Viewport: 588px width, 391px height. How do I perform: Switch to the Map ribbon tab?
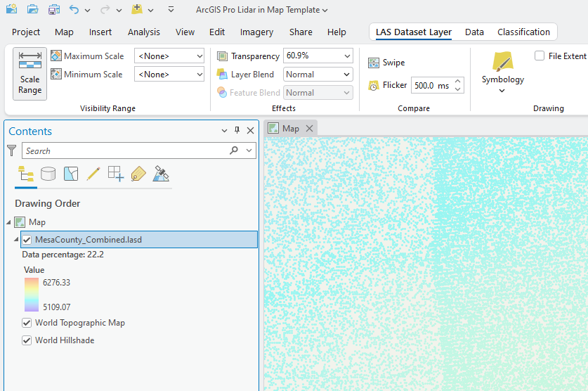[64, 32]
